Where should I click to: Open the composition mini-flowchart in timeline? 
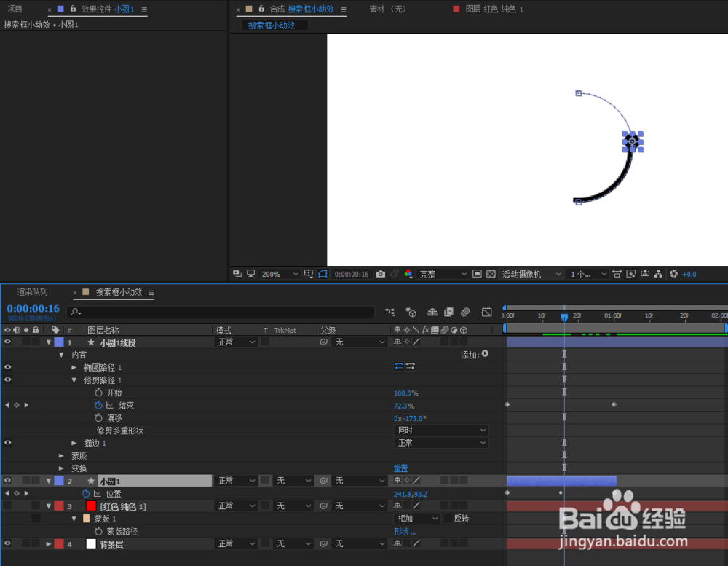(x=389, y=312)
